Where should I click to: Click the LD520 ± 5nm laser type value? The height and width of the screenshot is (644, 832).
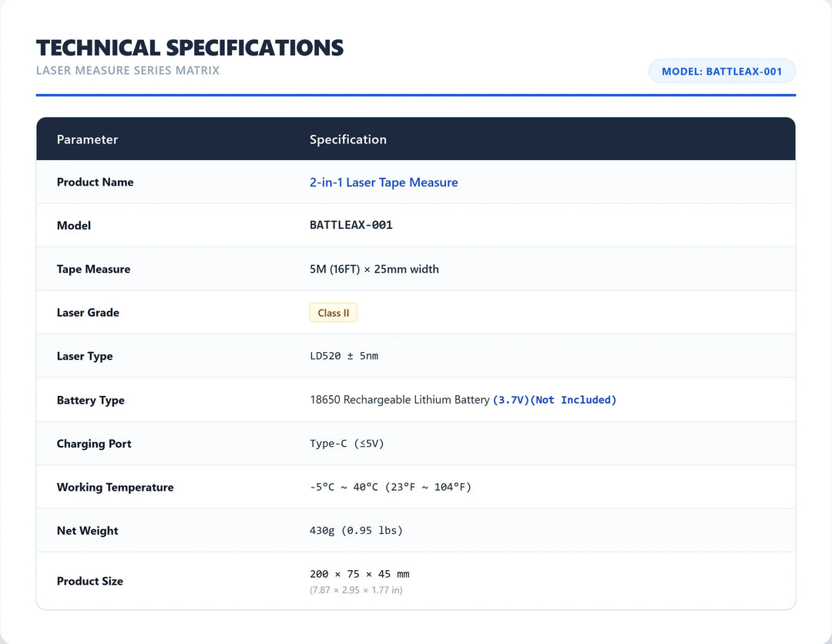pyautogui.click(x=344, y=356)
